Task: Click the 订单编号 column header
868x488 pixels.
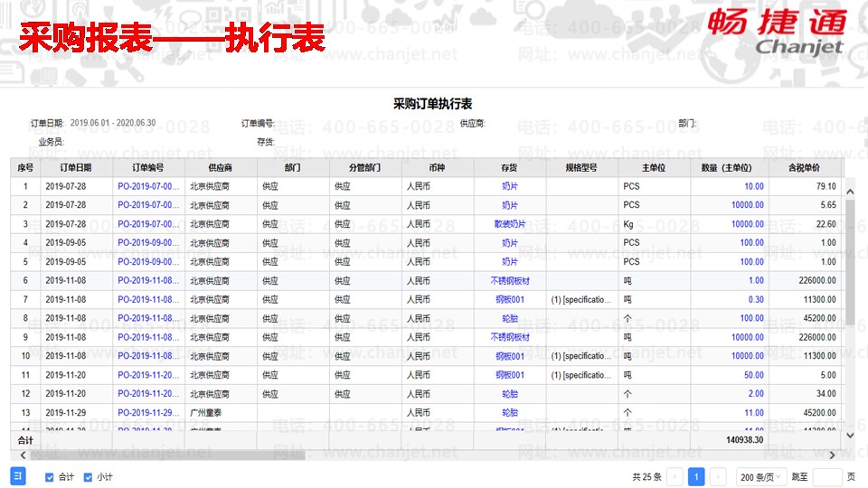Action: tap(147, 167)
